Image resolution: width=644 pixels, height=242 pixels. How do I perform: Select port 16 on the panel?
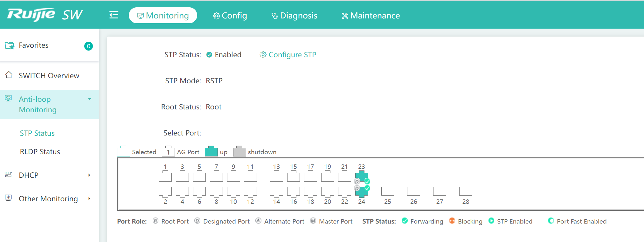point(294,192)
